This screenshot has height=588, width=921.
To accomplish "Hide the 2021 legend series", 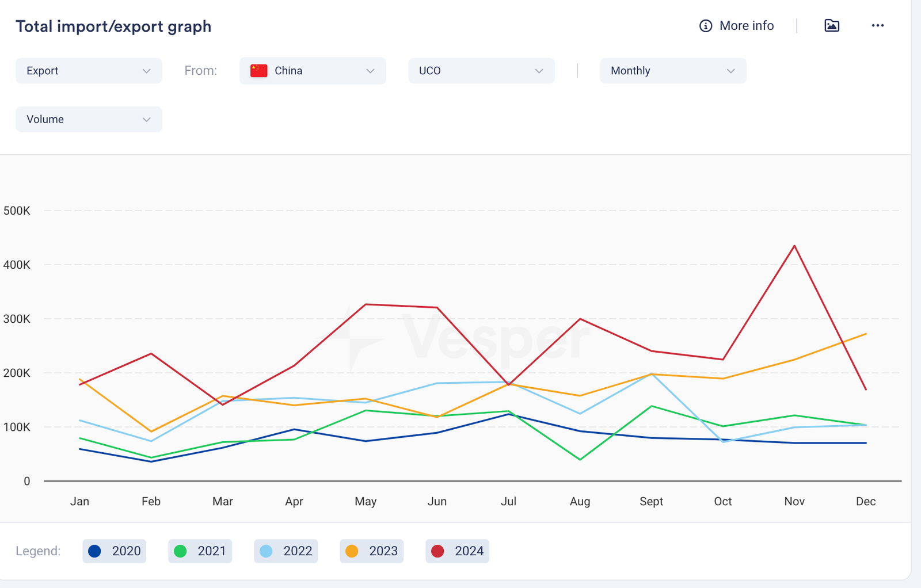I will point(200,551).
